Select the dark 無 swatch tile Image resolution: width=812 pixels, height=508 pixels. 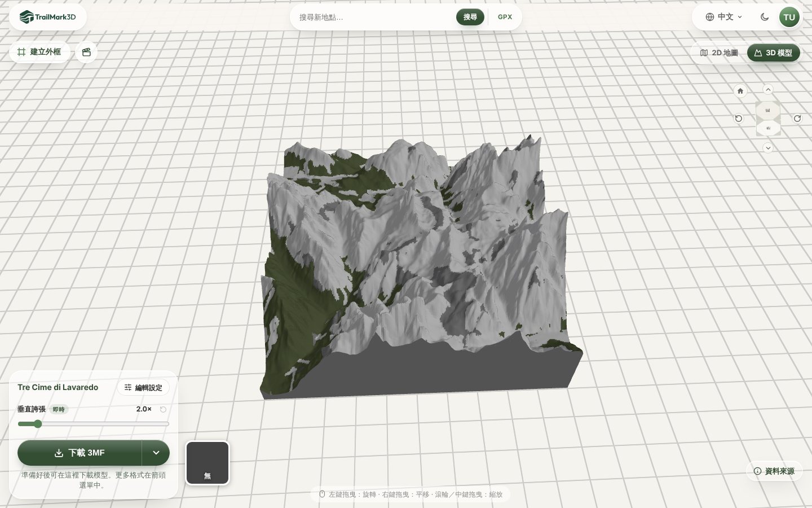[x=208, y=463]
